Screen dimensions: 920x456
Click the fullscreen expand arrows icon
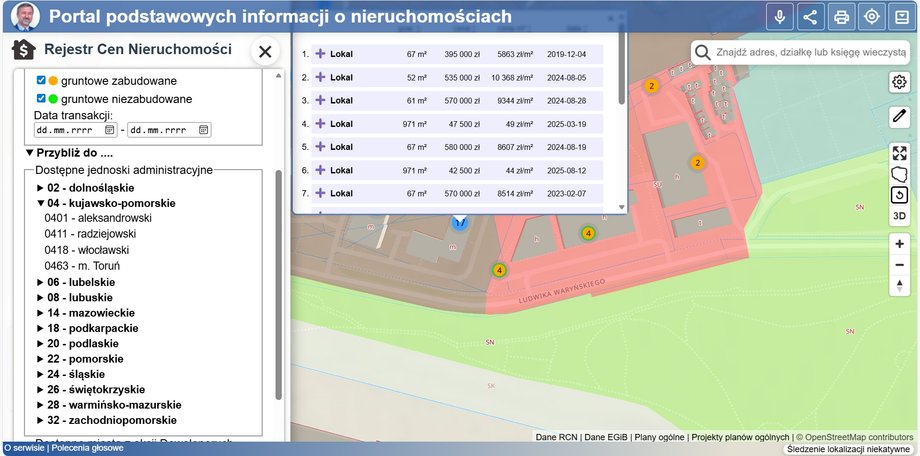point(900,153)
